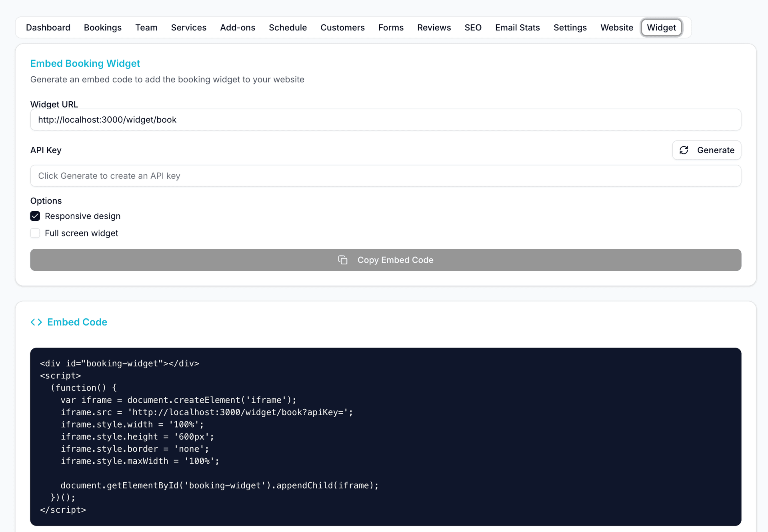Disable Responsive design
The height and width of the screenshot is (532, 768).
35,216
